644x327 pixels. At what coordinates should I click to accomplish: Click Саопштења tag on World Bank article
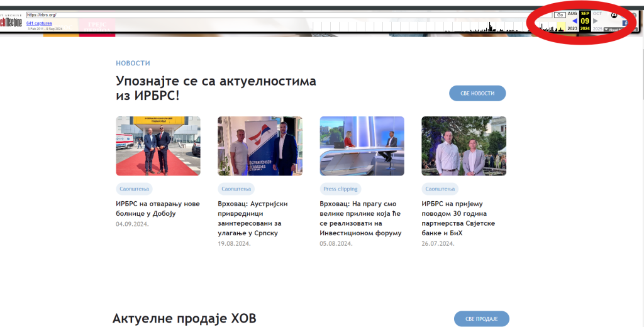[440, 189]
